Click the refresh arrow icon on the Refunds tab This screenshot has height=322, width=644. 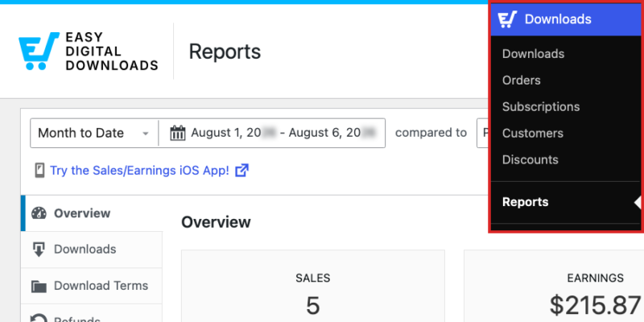pyautogui.click(x=39, y=318)
